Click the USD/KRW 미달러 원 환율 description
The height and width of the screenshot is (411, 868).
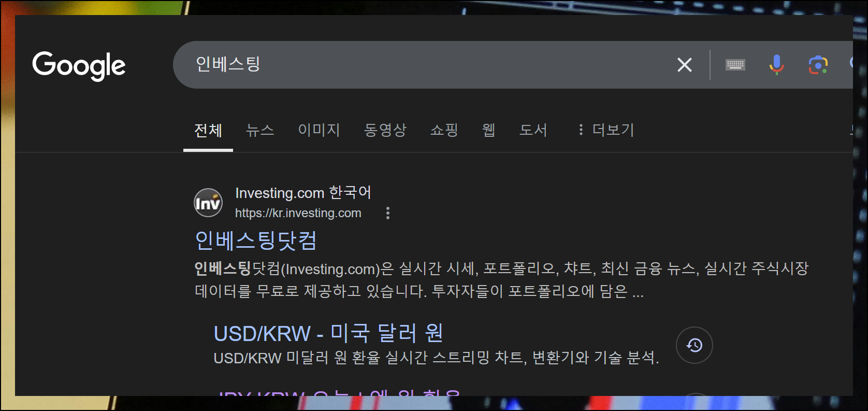[x=436, y=358]
